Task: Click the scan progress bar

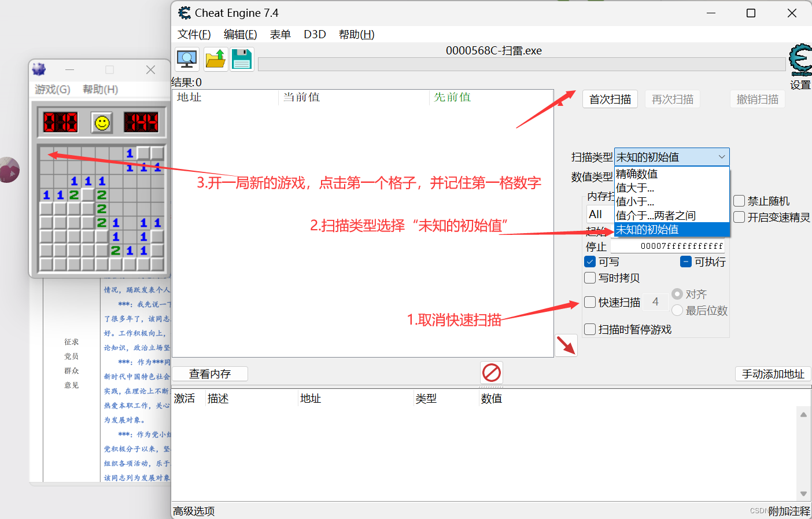Action: 522,64
